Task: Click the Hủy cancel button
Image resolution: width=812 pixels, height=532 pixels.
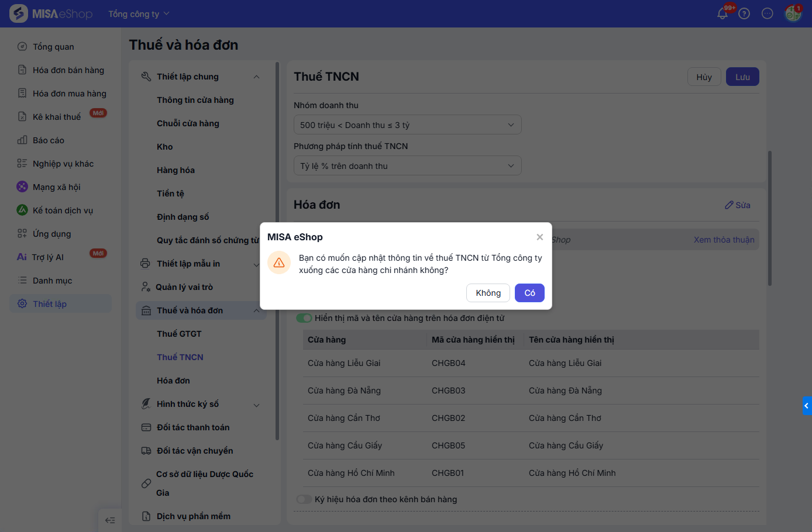Action: click(x=704, y=77)
